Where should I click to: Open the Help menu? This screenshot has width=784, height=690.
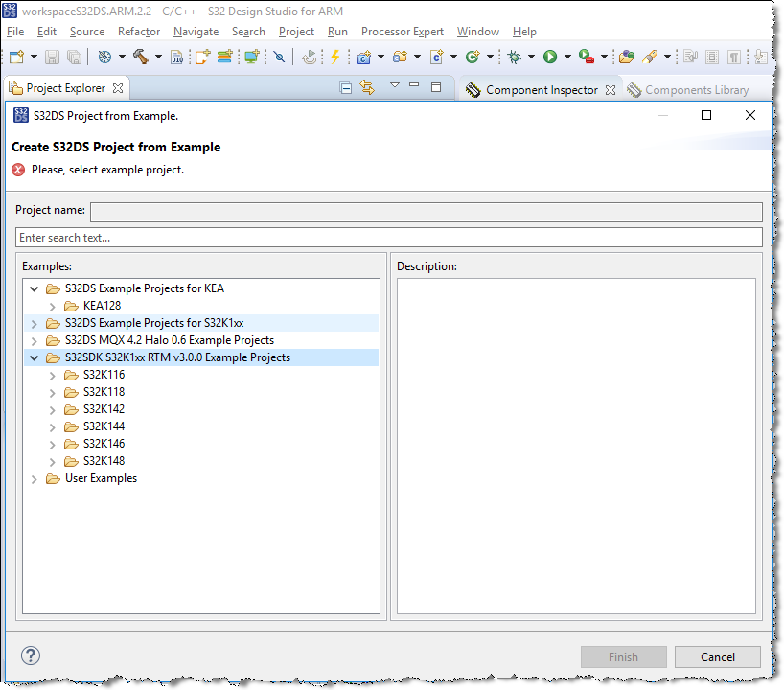pyautogui.click(x=524, y=32)
